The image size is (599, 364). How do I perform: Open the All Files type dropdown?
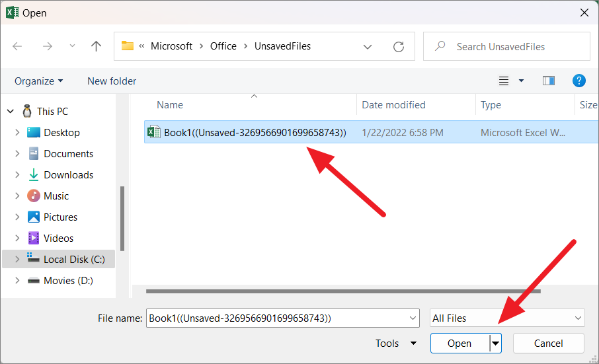coord(507,318)
